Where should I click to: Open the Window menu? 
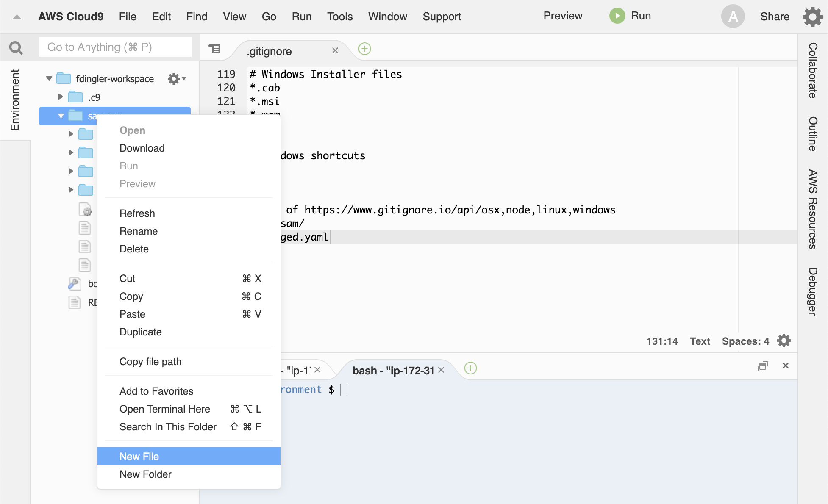click(x=387, y=17)
